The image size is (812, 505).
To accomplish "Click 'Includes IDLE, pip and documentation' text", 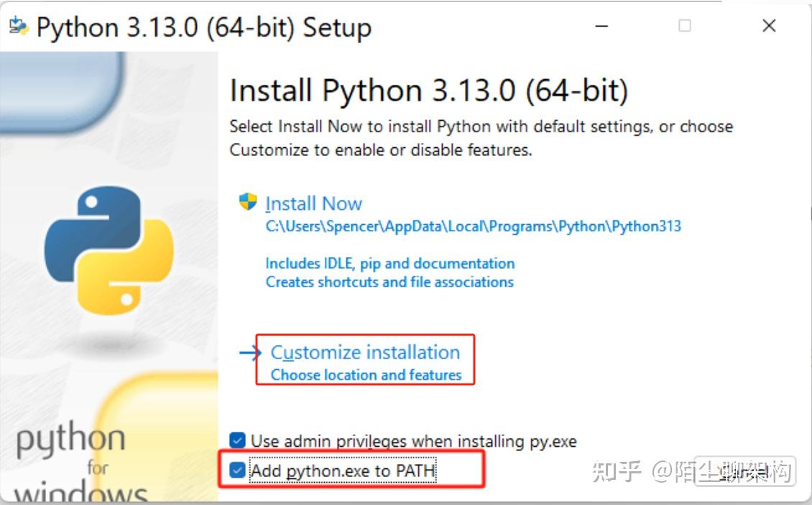I will [x=390, y=264].
